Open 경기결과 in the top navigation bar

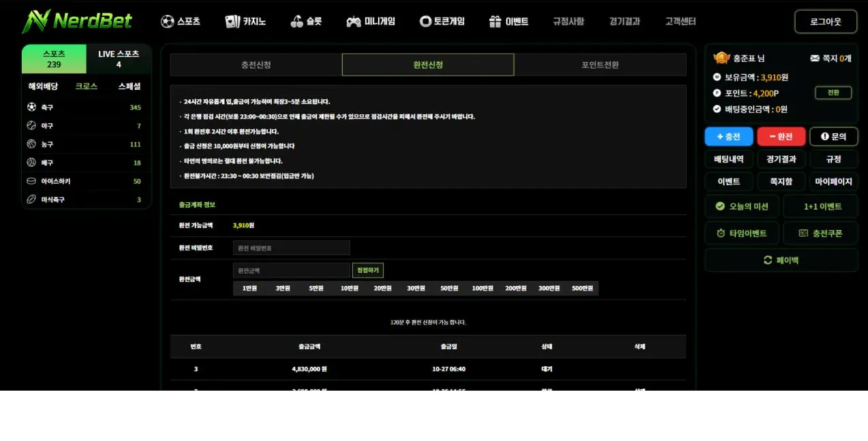pyautogui.click(x=625, y=22)
